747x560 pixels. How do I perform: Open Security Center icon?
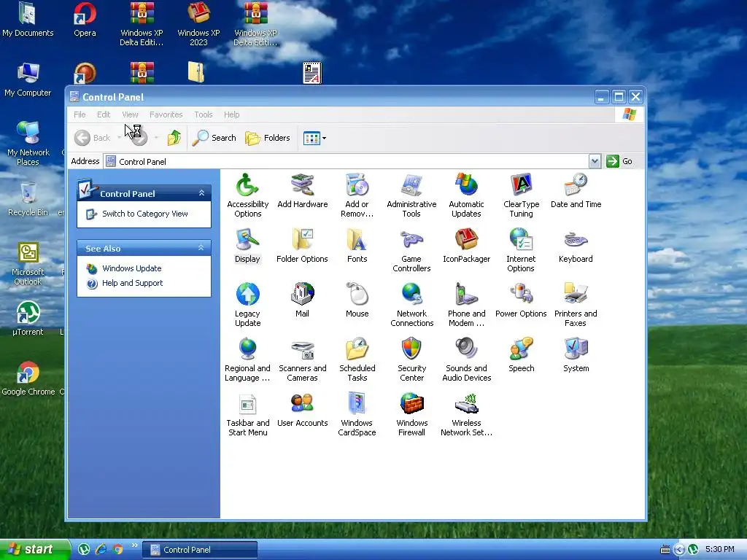tap(411, 359)
